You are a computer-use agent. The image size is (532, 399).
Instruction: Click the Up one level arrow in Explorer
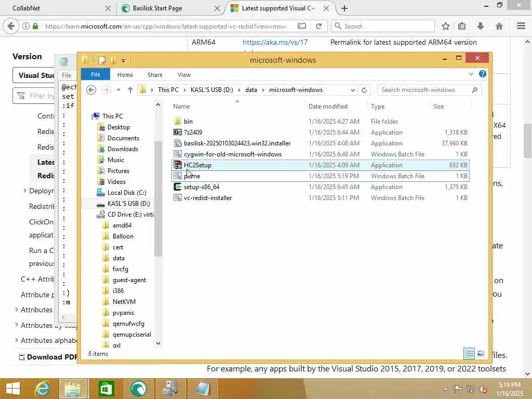point(130,90)
